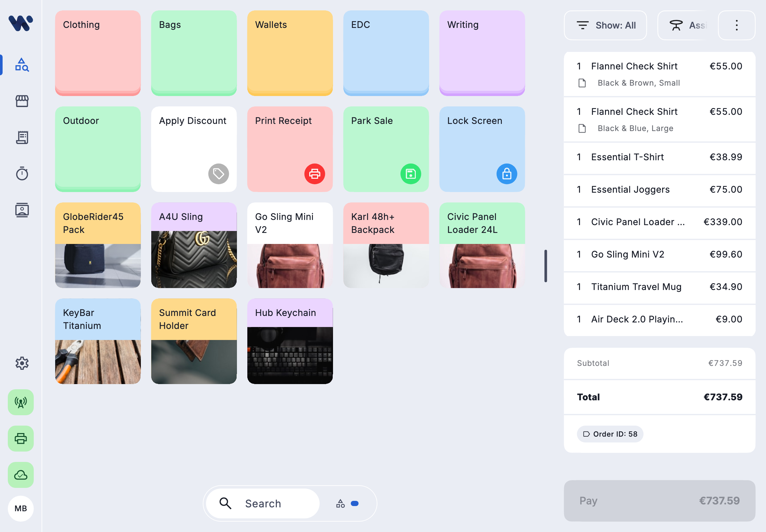Screen dimensions: 766x532
Task: Click the save icon on Park Sale tile
Action: [411, 174]
